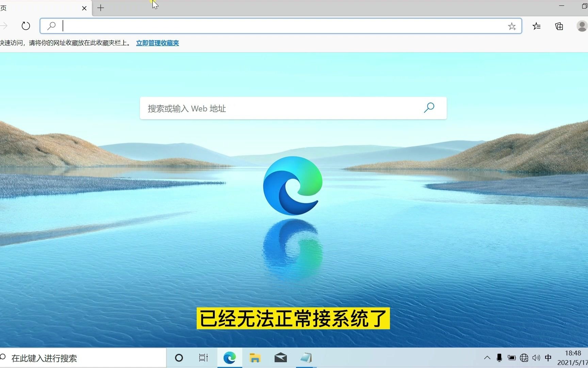Open the user profile avatar
Image resolution: width=588 pixels, height=368 pixels.
(582, 26)
